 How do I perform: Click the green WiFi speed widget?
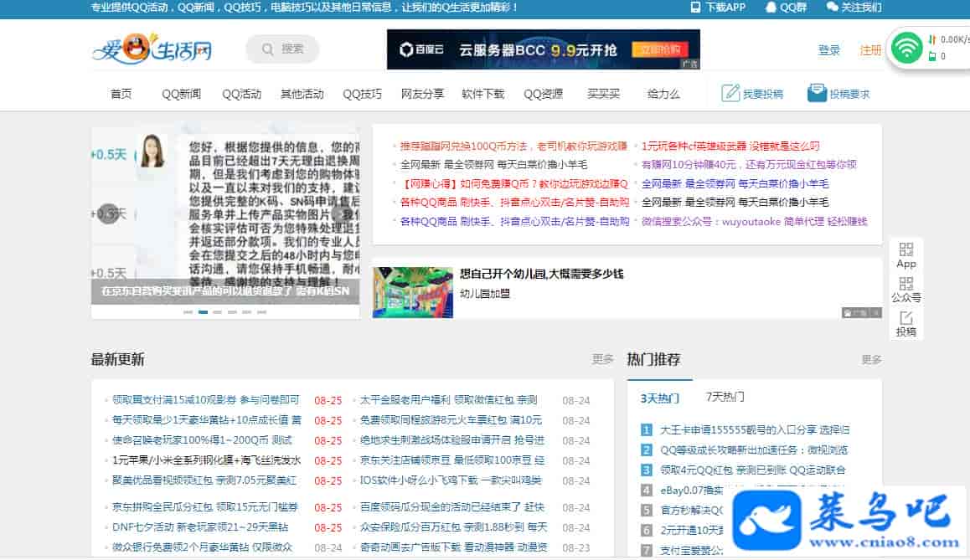[x=906, y=48]
